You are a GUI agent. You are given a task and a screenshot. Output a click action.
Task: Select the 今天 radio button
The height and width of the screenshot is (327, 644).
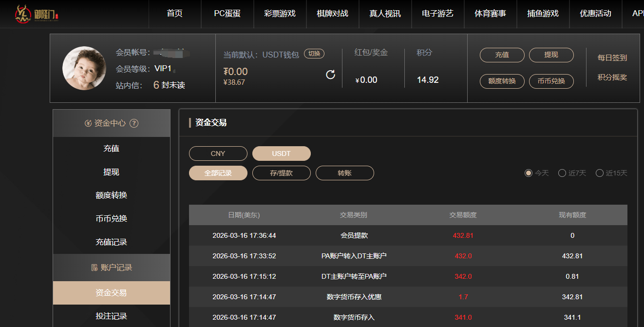pos(529,173)
